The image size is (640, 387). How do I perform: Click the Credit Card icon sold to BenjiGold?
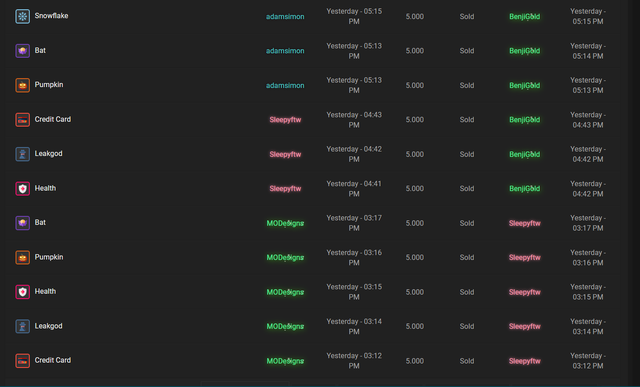22,120
